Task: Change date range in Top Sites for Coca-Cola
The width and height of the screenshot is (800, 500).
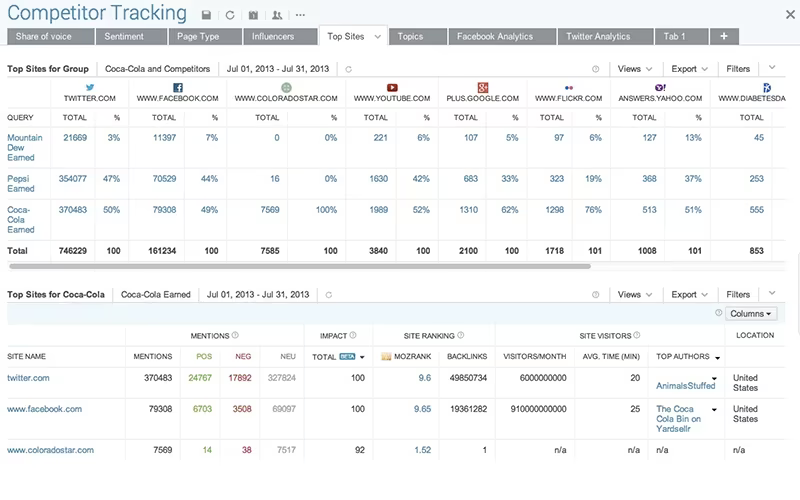Action: [x=258, y=294]
